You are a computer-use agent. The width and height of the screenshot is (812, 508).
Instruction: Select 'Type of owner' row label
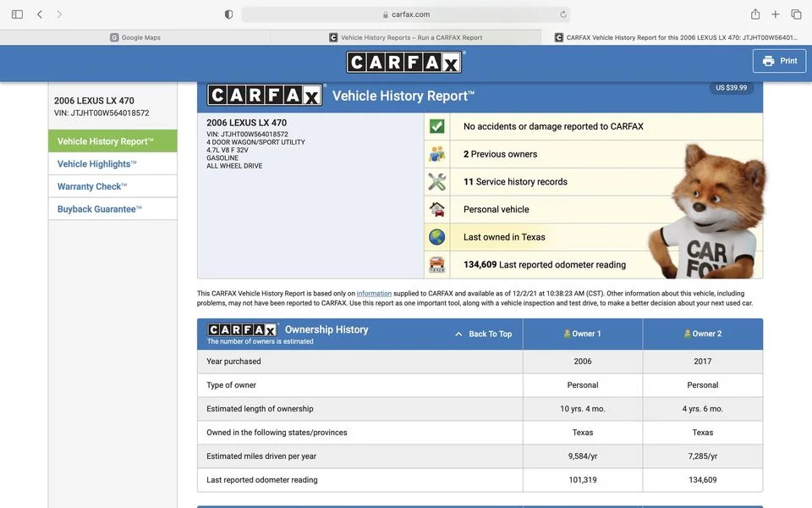pos(231,385)
